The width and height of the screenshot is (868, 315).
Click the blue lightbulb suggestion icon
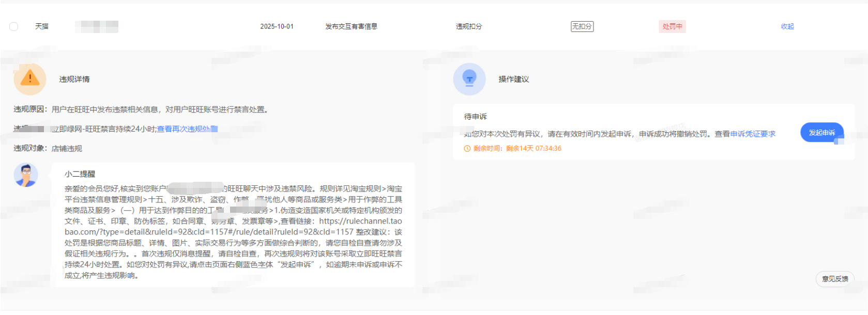(x=469, y=79)
